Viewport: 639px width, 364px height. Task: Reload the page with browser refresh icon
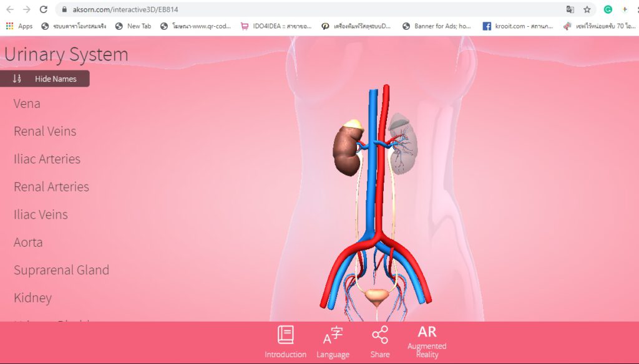44,9
